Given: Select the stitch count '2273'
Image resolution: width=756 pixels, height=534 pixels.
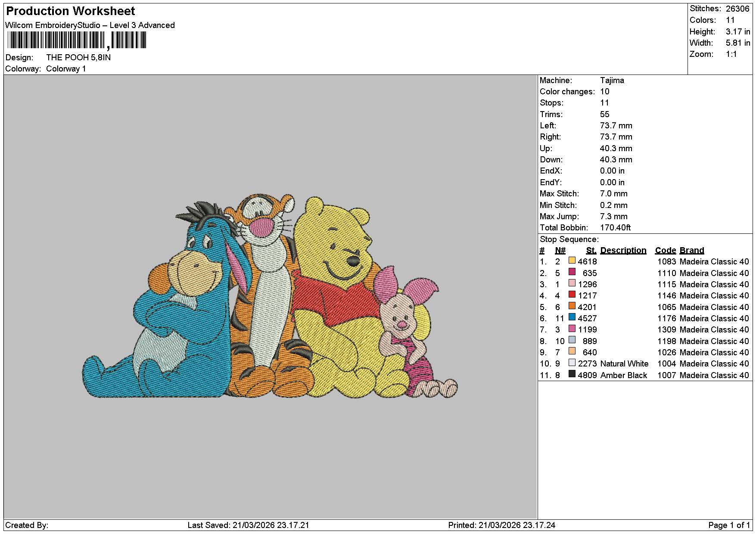Looking at the screenshot, I should (x=588, y=364).
